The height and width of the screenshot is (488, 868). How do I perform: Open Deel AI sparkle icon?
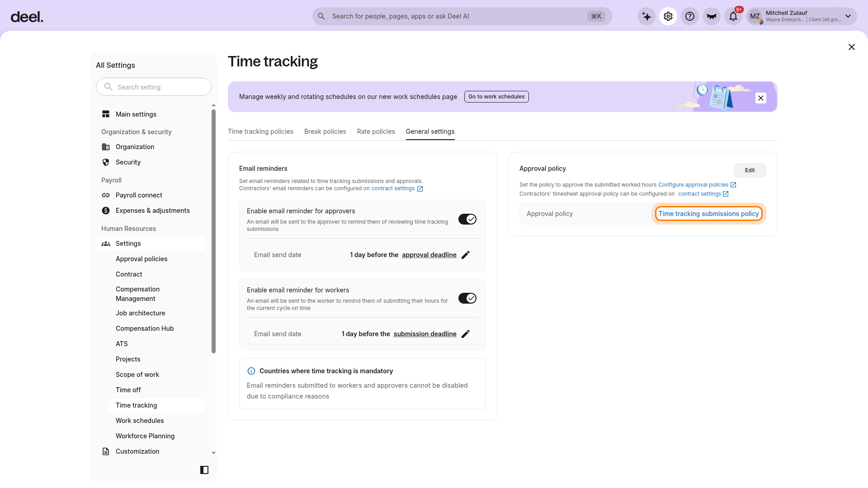pyautogui.click(x=646, y=17)
